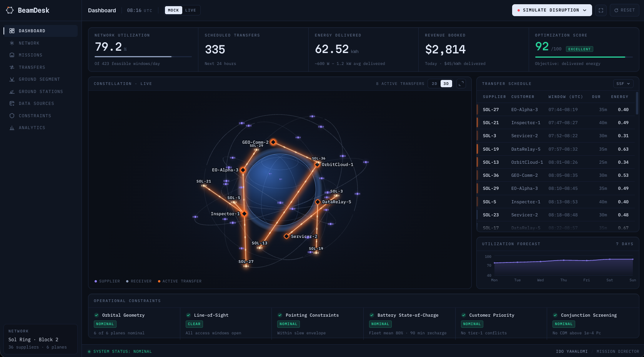Click the RESET button

(624, 10)
